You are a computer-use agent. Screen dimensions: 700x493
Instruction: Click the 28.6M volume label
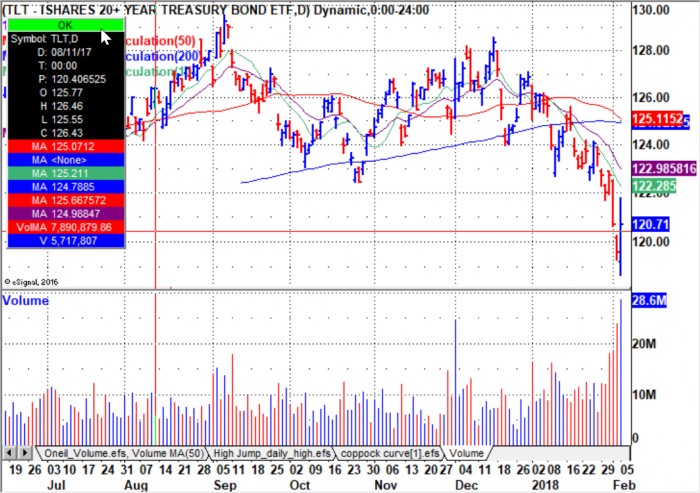click(649, 301)
